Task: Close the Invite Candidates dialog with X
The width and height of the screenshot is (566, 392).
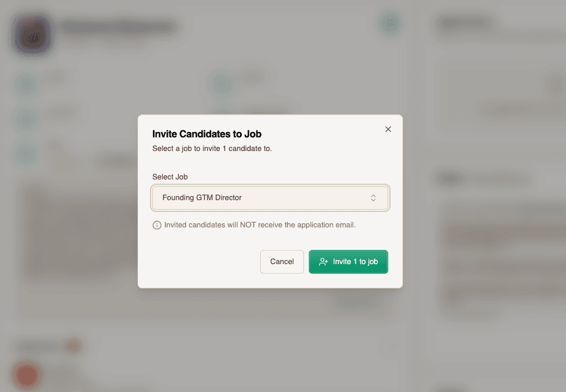Action: (x=388, y=129)
